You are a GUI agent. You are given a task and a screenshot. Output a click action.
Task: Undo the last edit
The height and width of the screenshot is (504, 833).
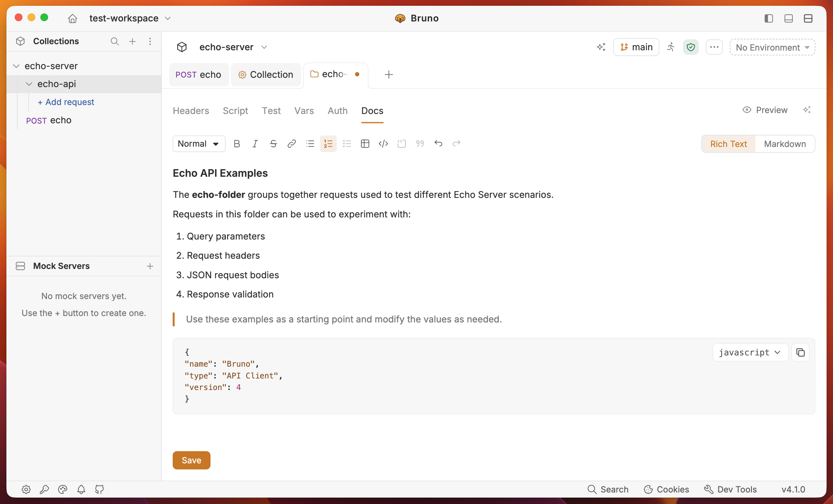tap(438, 144)
